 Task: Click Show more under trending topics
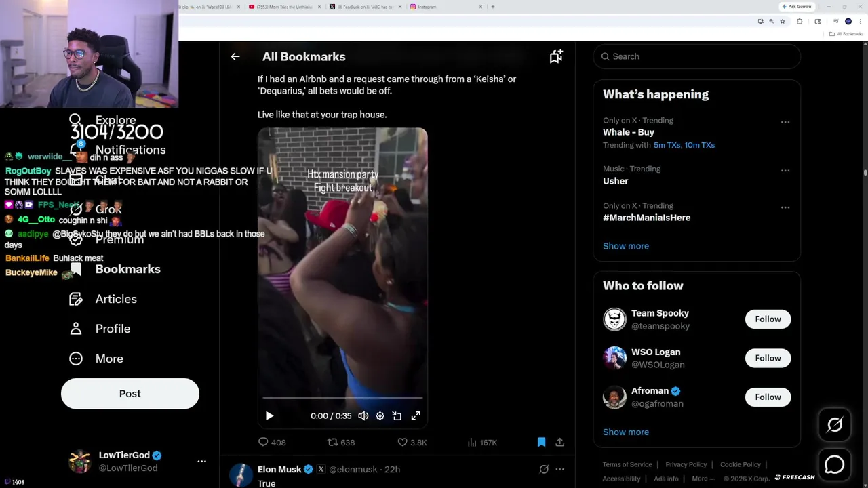click(626, 246)
